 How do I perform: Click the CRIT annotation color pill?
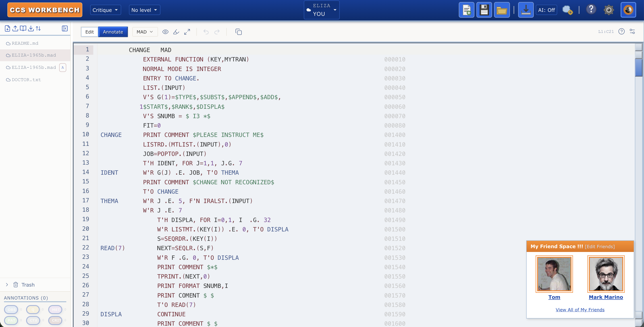click(x=56, y=320)
